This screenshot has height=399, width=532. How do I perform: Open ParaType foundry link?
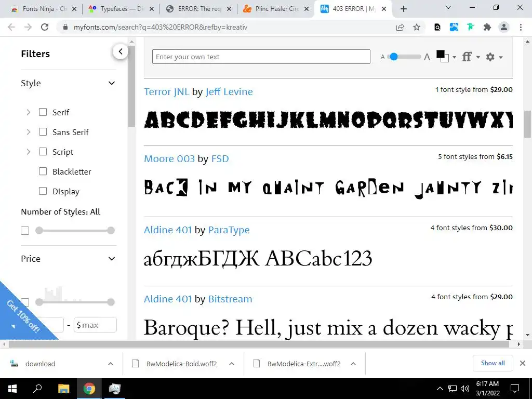[229, 230]
